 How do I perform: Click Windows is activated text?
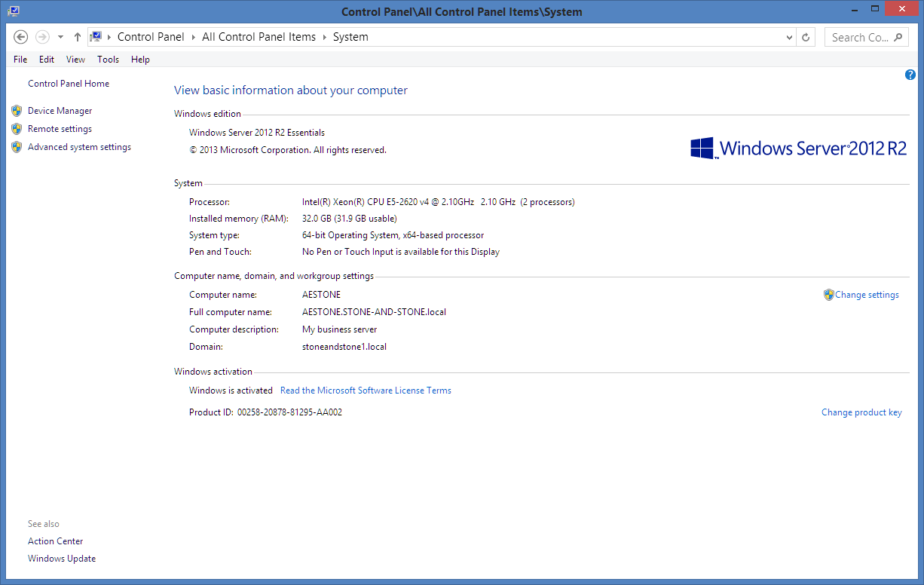point(231,391)
